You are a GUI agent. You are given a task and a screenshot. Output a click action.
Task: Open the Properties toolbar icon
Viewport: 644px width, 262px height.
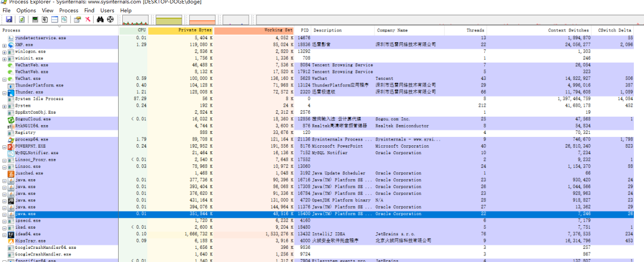(77, 19)
